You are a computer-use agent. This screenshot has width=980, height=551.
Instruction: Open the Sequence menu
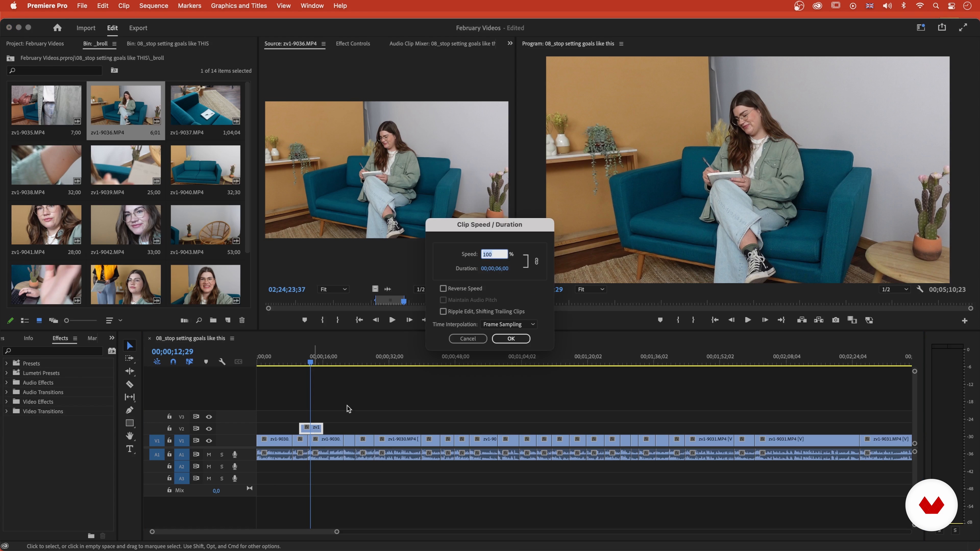pos(153,6)
